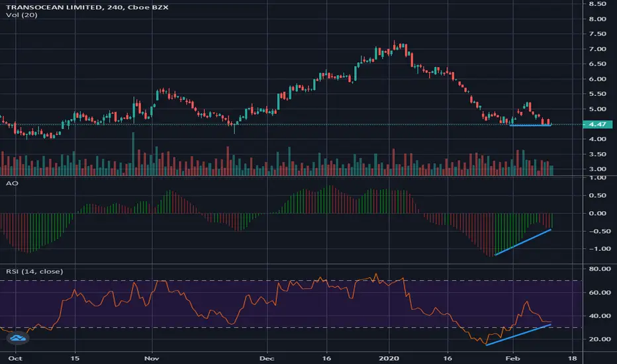The width and height of the screenshot is (617, 364).
Task: Select the Vol (20) indicator label
Action: [22, 15]
